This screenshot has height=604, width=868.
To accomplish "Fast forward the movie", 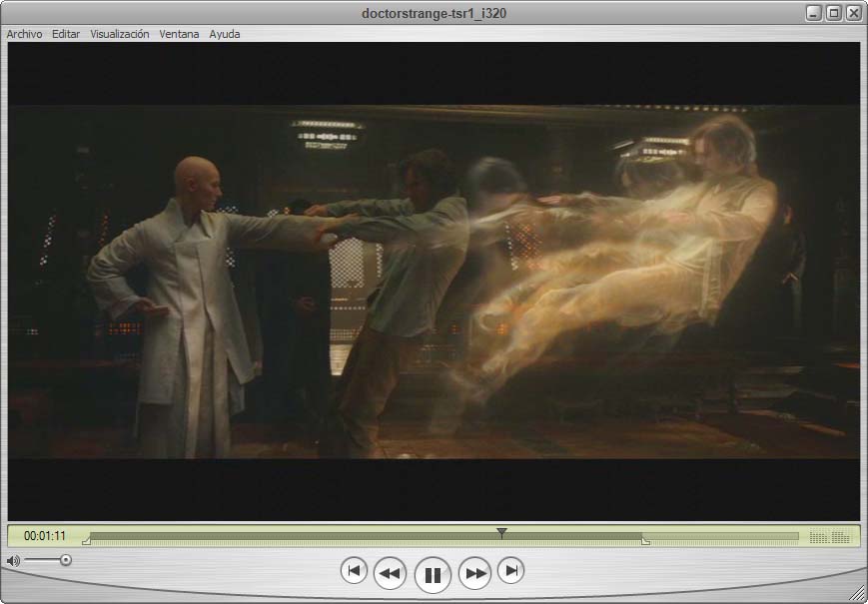I will tap(475, 574).
